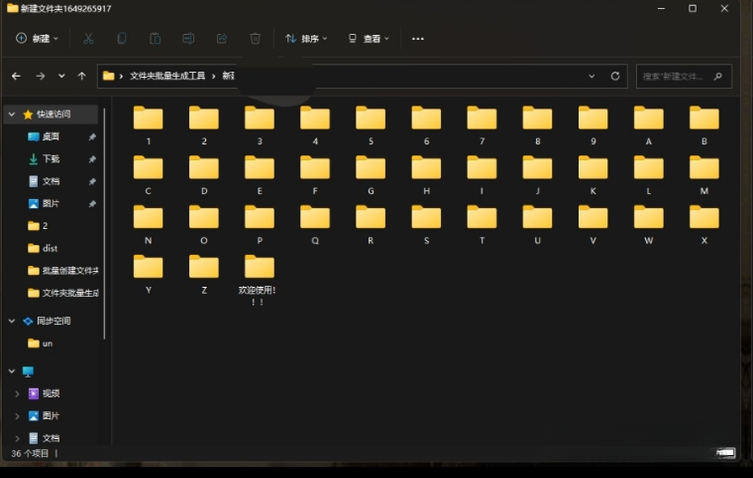Screen dimensions: 753x478
Task: Open the 新建 (New) dropdown
Action: (x=37, y=38)
